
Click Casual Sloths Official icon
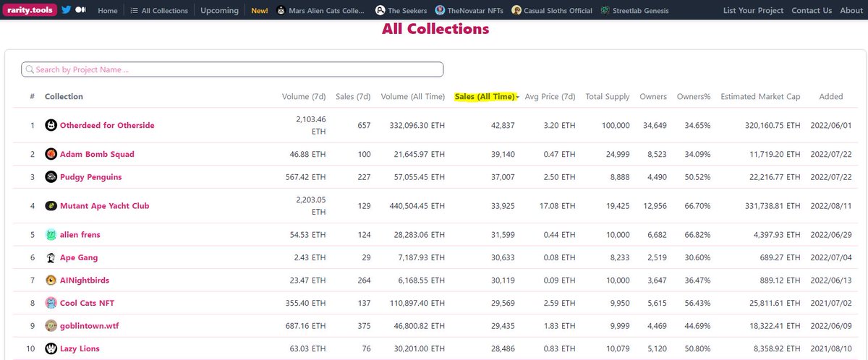(x=516, y=11)
